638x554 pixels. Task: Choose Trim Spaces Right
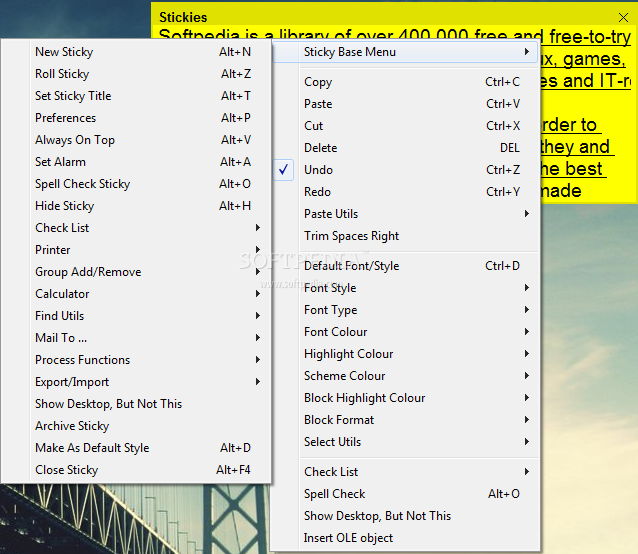406,236
